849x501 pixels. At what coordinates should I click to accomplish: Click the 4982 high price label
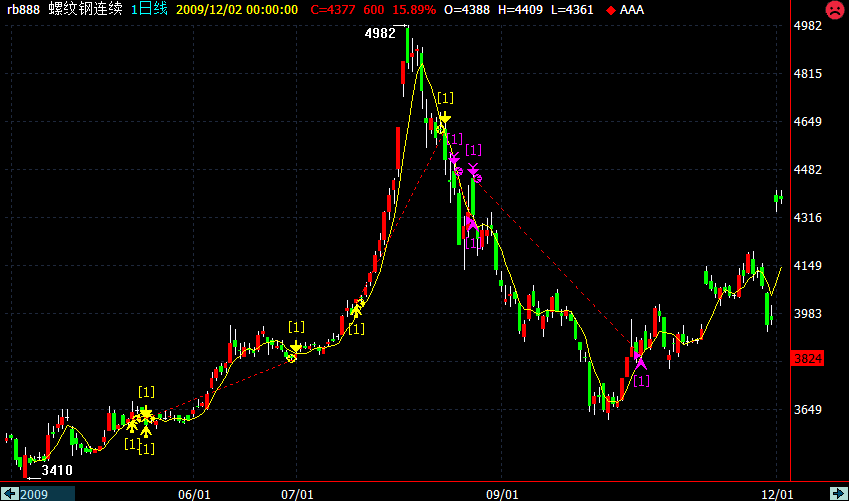click(380, 33)
